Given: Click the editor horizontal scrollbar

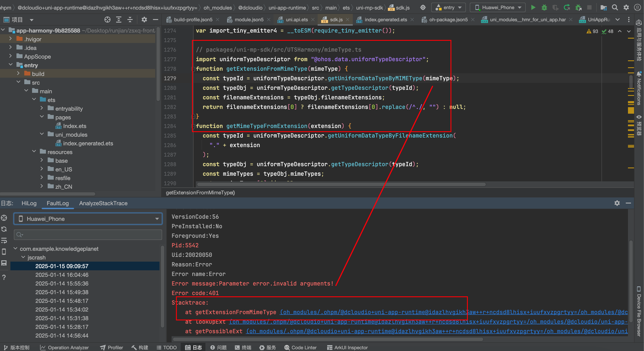Looking at the screenshot, I should tap(341, 185).
